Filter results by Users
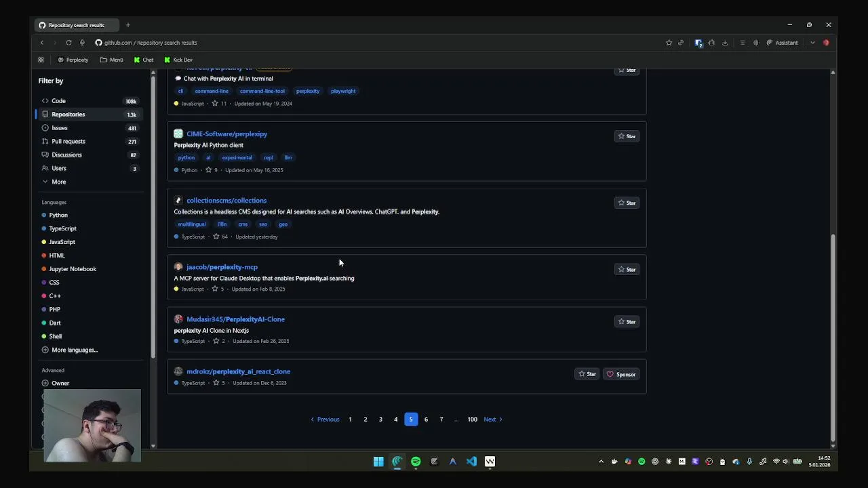 coord(89,168)
